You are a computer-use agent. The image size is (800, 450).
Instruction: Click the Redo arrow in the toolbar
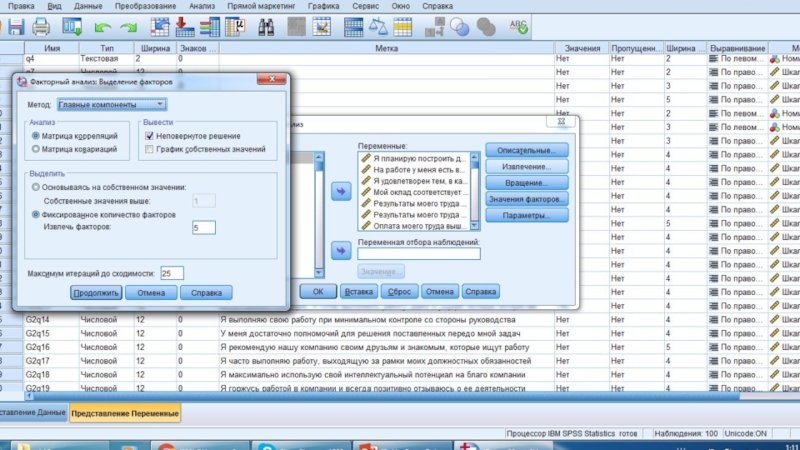[128, 26]
